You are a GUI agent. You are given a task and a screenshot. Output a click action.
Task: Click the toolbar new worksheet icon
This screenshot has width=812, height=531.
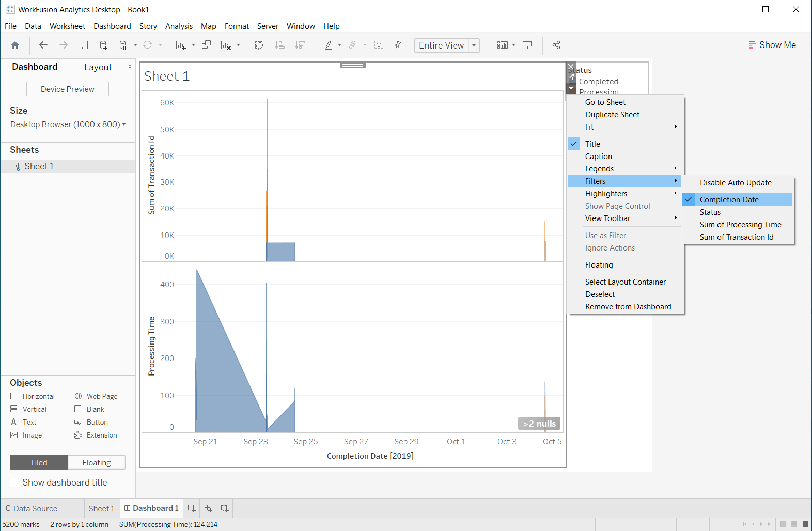[x=181, y=45]
